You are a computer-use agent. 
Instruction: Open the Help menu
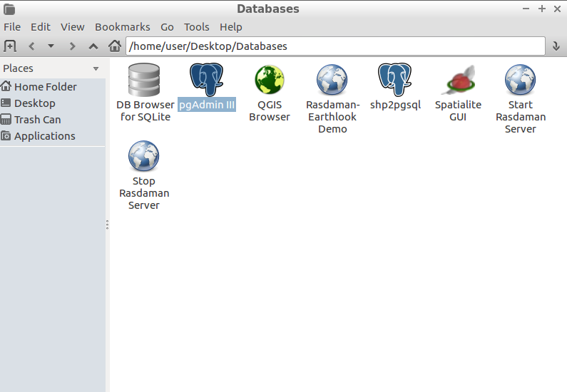(x=230, y=27)
